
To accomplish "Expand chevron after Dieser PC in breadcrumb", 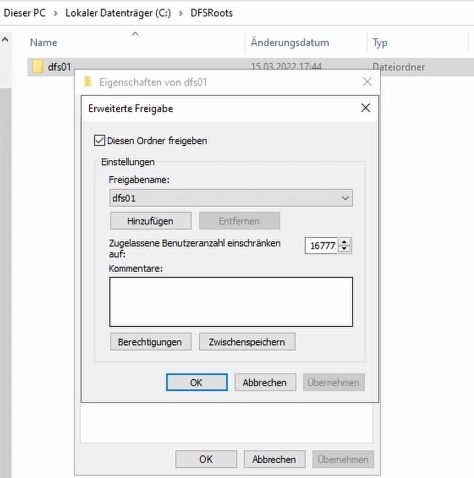I will [55, 13].
